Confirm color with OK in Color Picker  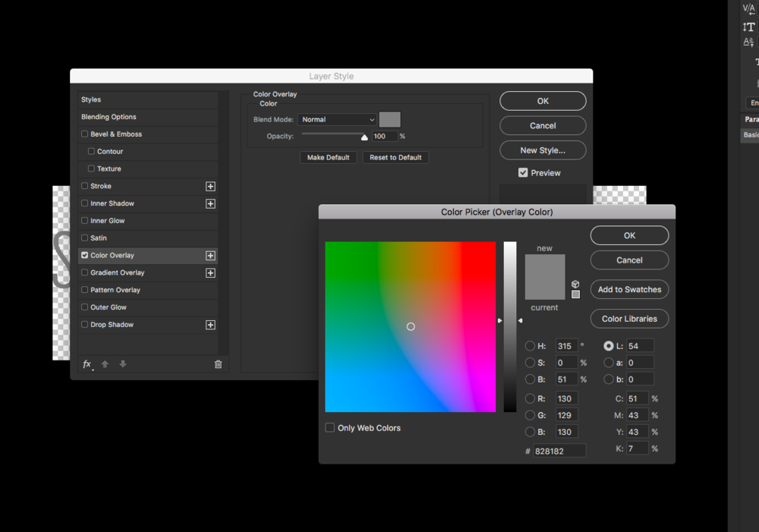tap(629, 235)
